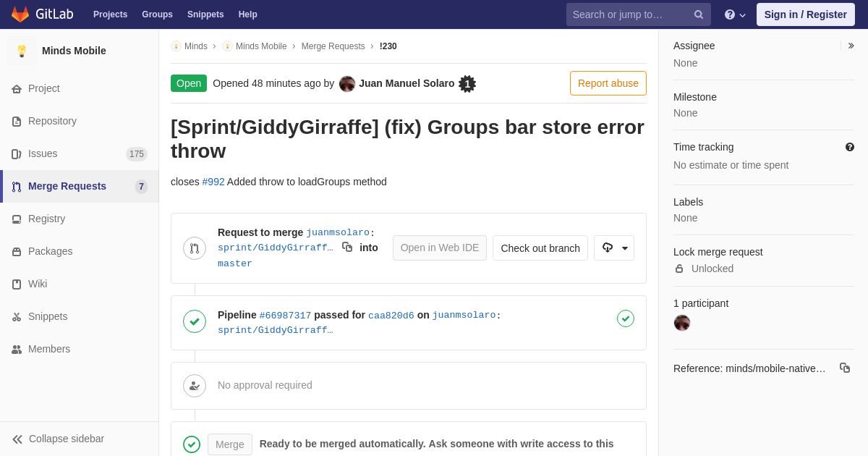Copy the reference with the clipboard icon
Viewport: 868px width, 456px height.
tap(845, 368)
